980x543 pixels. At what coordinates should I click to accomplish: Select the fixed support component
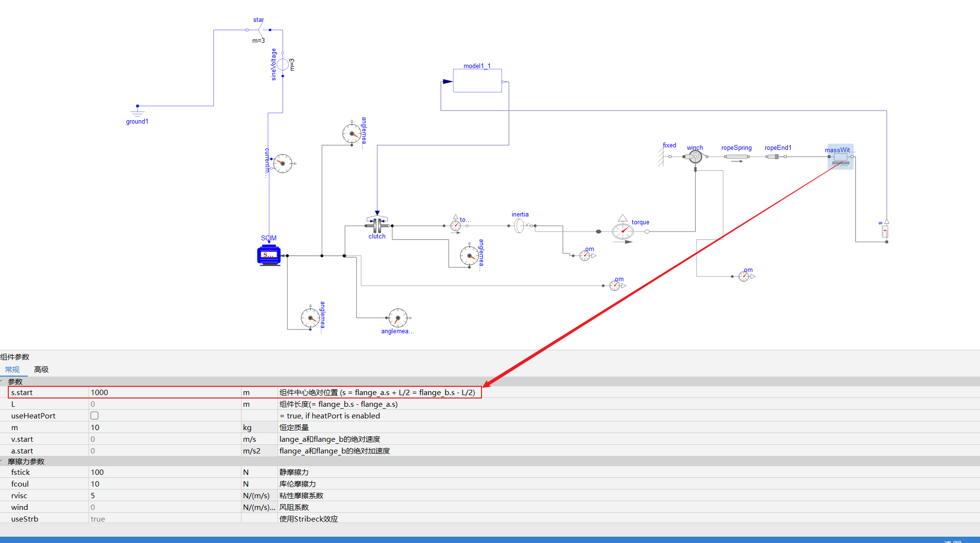pyautogui.click(x=663, y=157)
